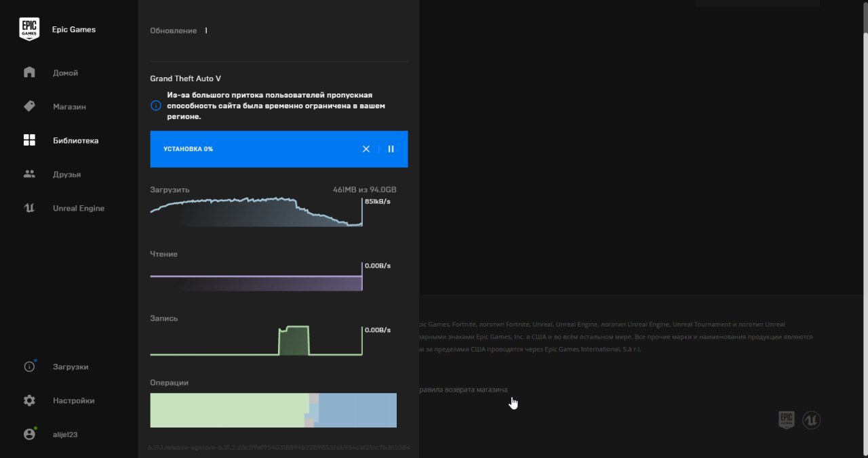Select the Библиотека grid icon
The width and height of the screenshot is (868, 458).
[29, 140]
